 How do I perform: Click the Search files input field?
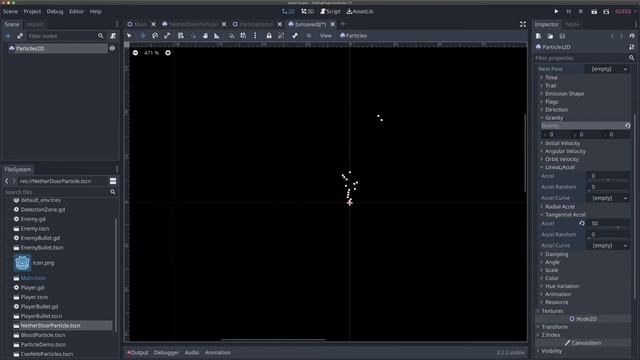click(x=56, y=192)
